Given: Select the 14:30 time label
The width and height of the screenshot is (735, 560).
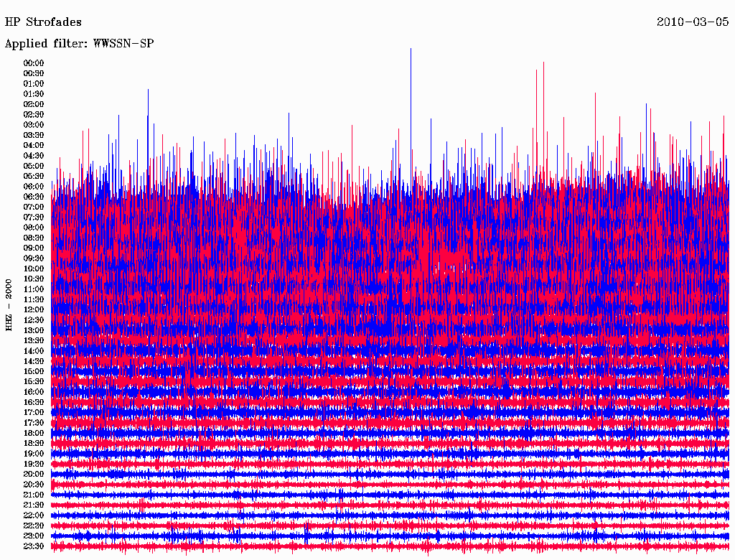Looking at the screenshot, I should coord(34,361).
